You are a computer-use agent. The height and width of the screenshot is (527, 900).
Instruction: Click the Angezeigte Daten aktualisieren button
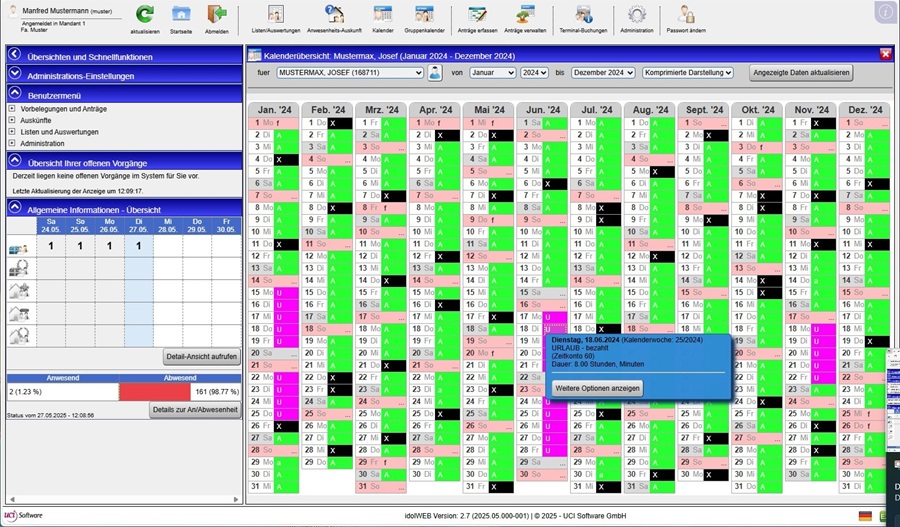pos(801,73)
